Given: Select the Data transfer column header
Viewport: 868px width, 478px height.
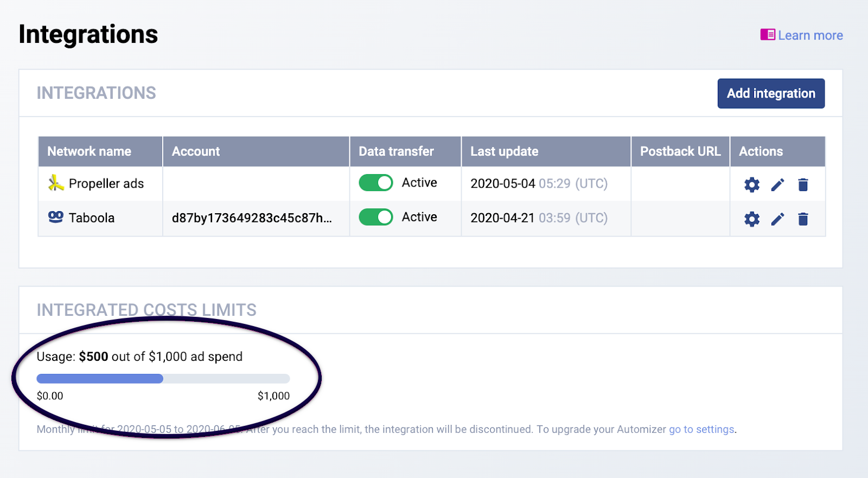Looking at the screenshot, I should 396,151.
